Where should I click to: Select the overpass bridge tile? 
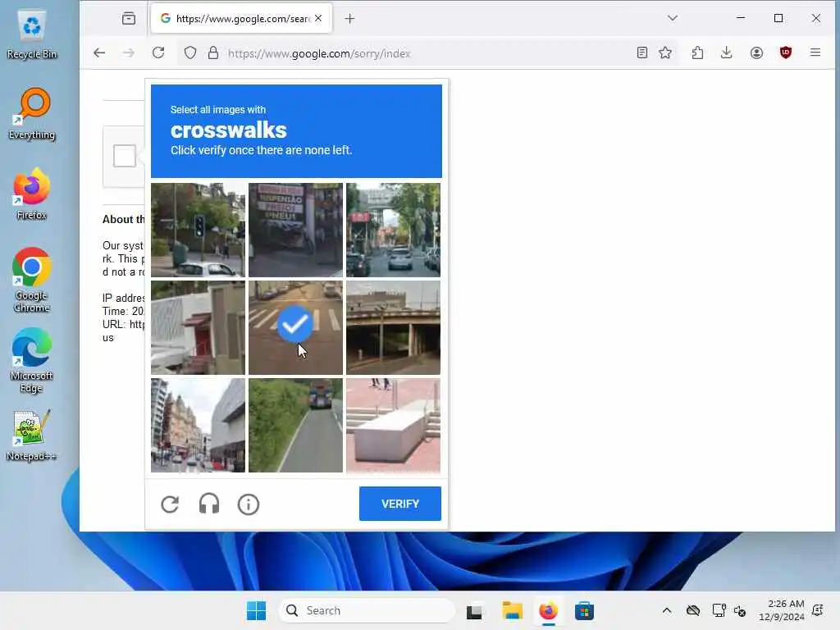[393, 327]
